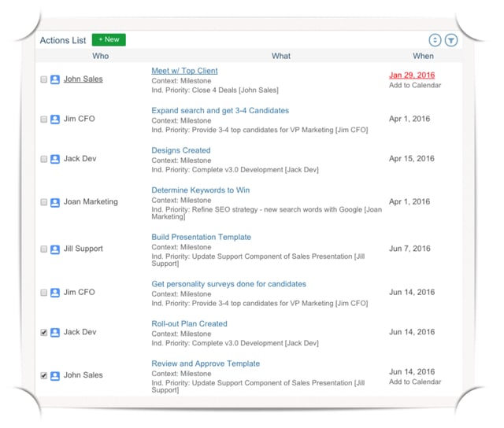Click Apr 1, 2016 date for Joan Marketing
This screenshot has width=504, height=428.
point(409,201)
